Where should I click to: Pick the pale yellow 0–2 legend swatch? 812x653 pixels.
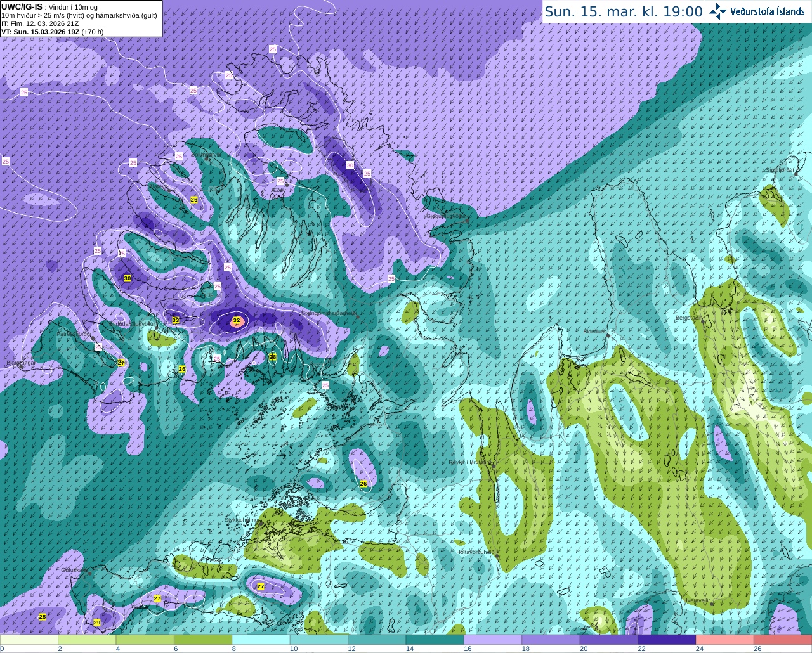click(x=29, y=640)
